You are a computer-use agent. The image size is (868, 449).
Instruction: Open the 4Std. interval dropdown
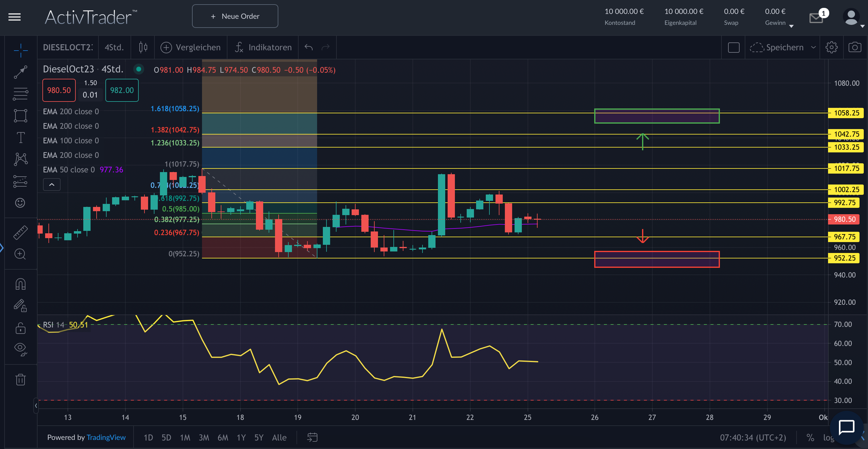click(x=114, y=47)
